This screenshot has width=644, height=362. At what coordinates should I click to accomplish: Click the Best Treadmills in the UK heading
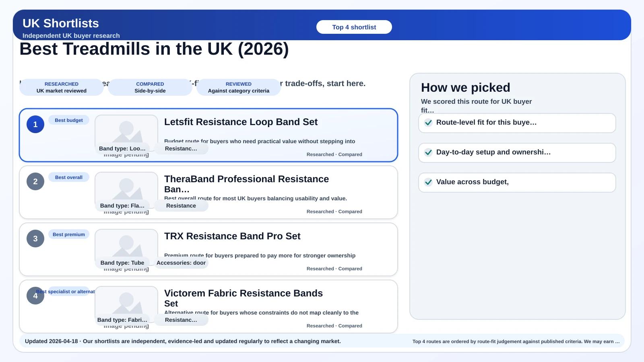[x=154, y=49]
